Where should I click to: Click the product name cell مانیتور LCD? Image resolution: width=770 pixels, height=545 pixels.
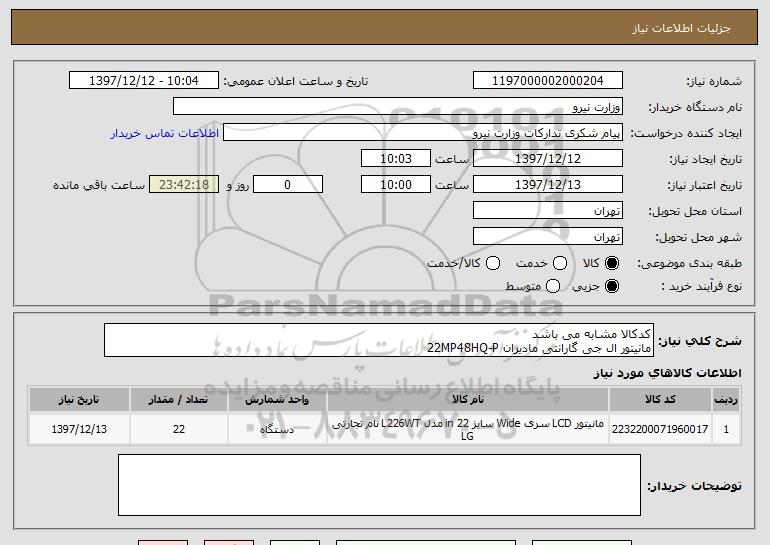click(x=468, y=429)
